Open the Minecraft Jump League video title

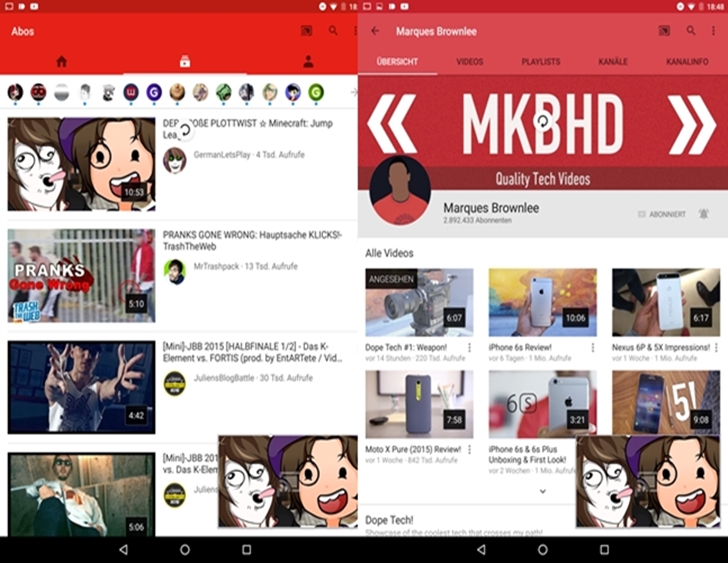[248, 129]
